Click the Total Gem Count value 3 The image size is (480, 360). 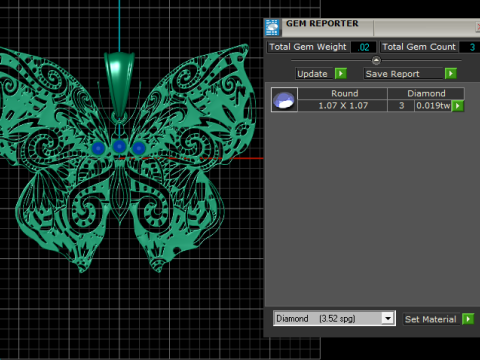click(469, 47)
